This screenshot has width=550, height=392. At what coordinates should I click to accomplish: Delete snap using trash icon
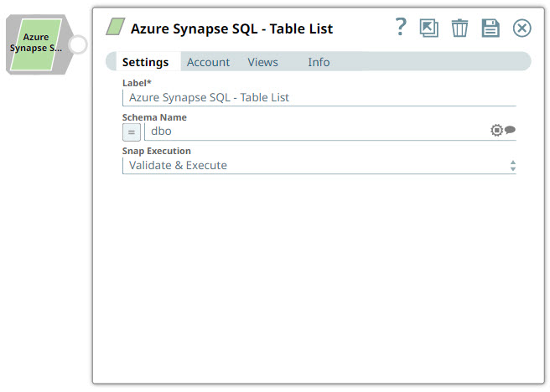459,28
